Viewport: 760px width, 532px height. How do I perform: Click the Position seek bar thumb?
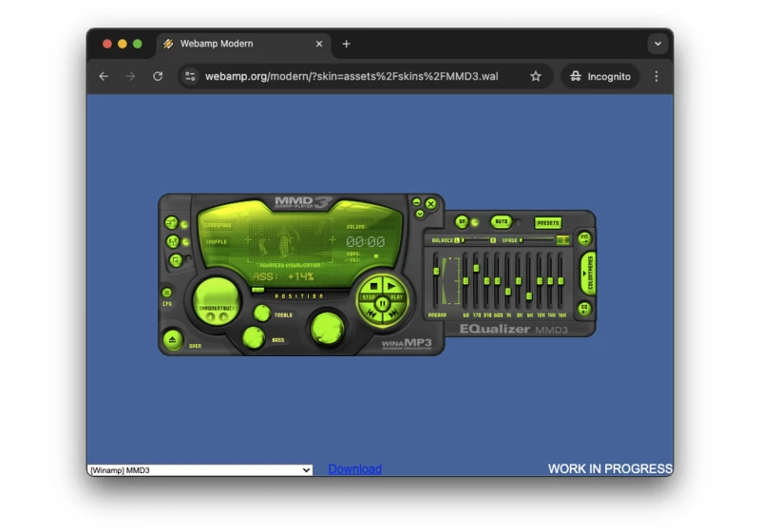pos(258,291)
